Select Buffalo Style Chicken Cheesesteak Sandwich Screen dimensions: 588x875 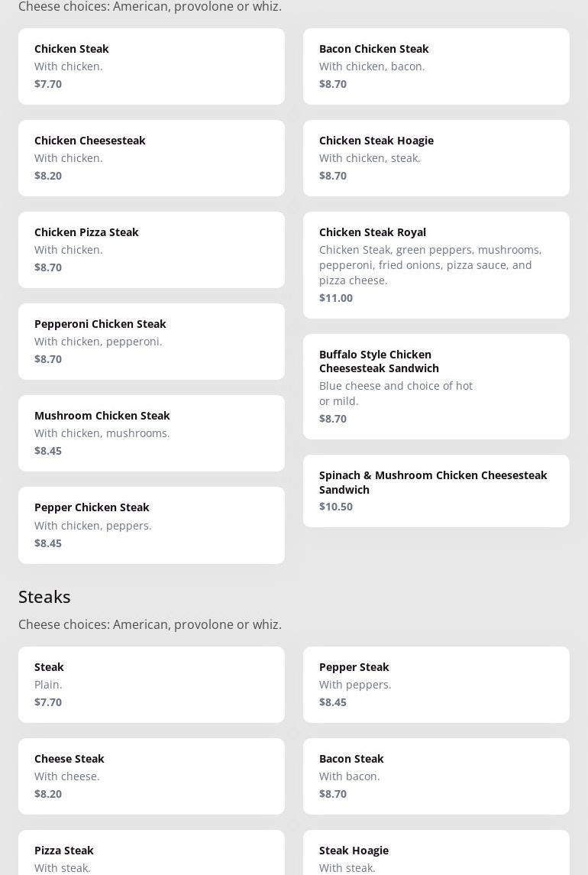(x=436, y=386)
